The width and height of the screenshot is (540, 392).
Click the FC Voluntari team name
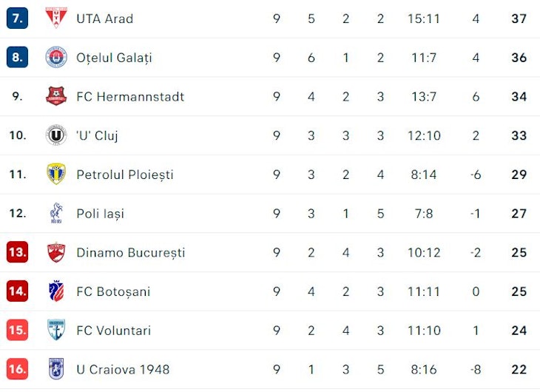[x=114, y=331]
